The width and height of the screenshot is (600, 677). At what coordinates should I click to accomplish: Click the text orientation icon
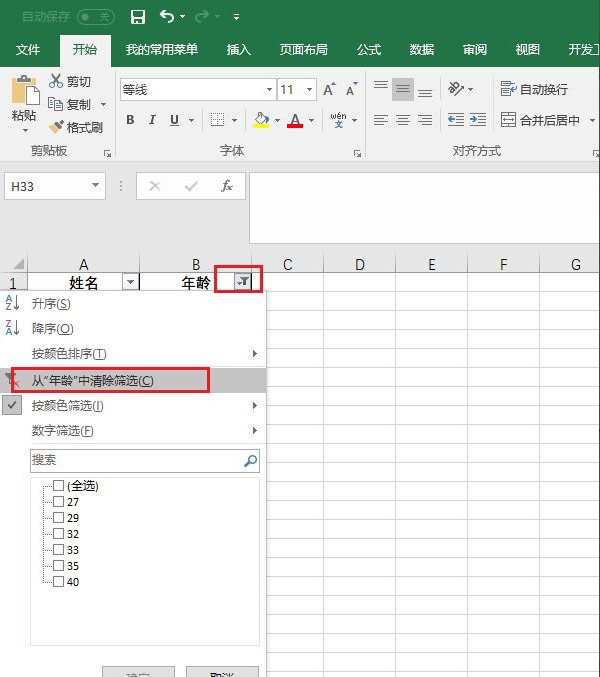(x=456, y=89)
